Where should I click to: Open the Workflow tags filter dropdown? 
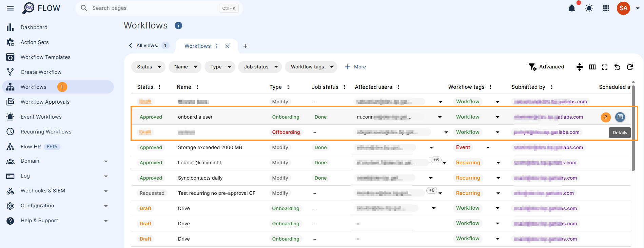311,67
